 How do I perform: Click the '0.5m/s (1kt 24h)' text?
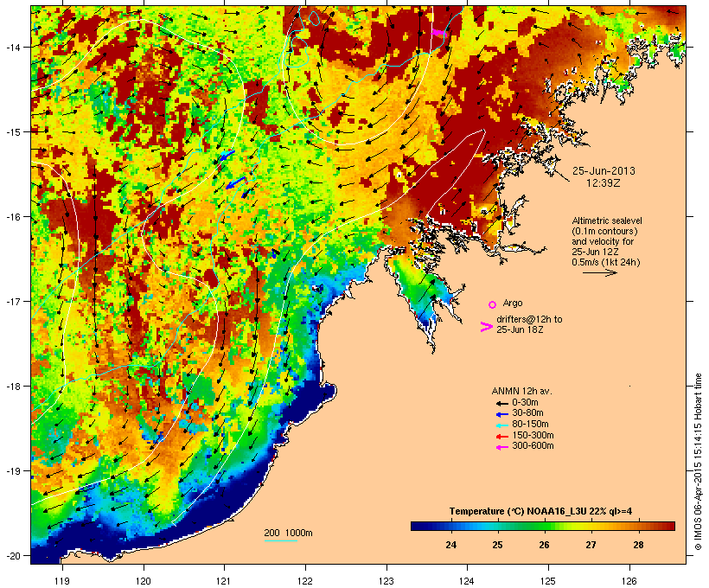[606, 262]
